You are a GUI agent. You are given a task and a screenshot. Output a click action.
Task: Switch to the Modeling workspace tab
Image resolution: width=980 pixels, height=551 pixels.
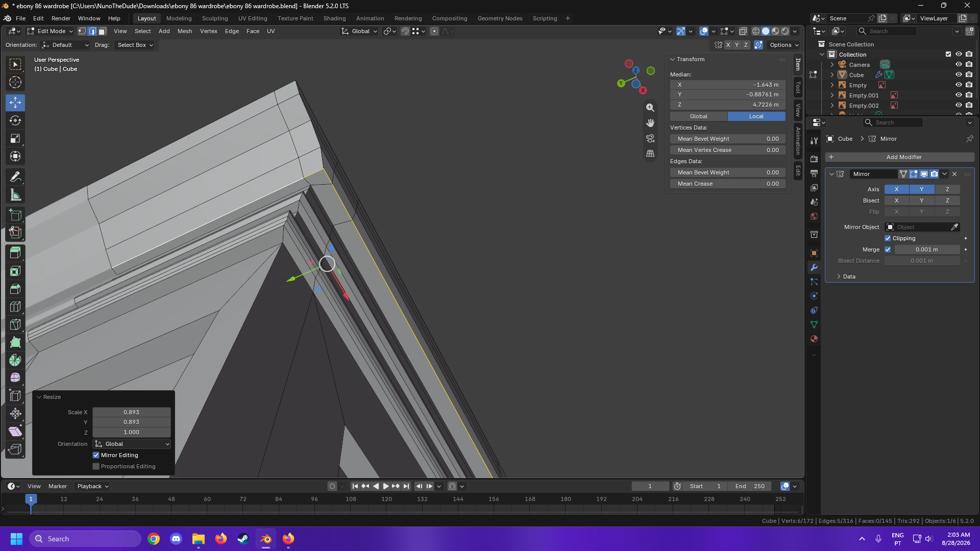[179, 18]
